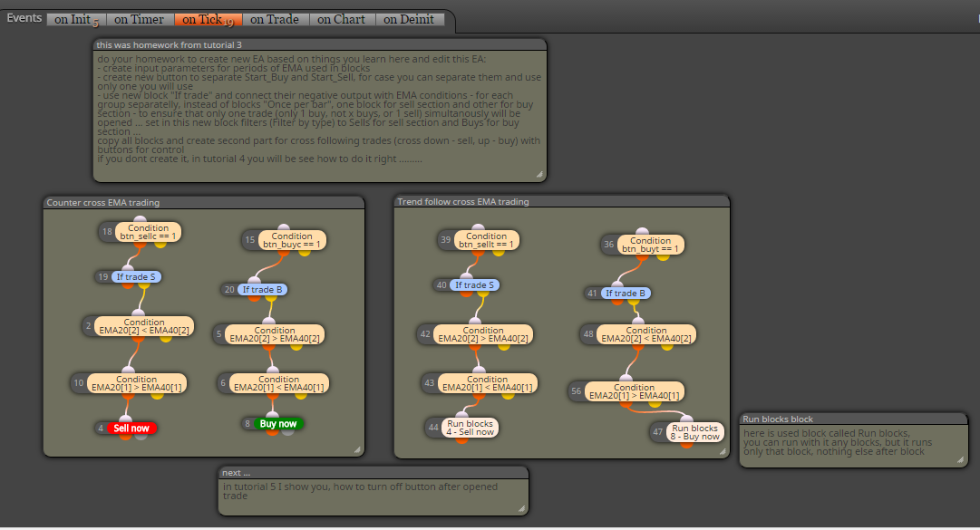The width and height of the screenshot is (980, 530).
Task: Click the Run blocks block note text
Action: coord(838,442)
